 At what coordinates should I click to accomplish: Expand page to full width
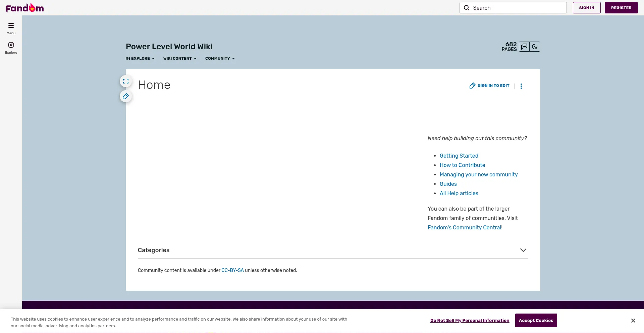(x=126, y=81)
